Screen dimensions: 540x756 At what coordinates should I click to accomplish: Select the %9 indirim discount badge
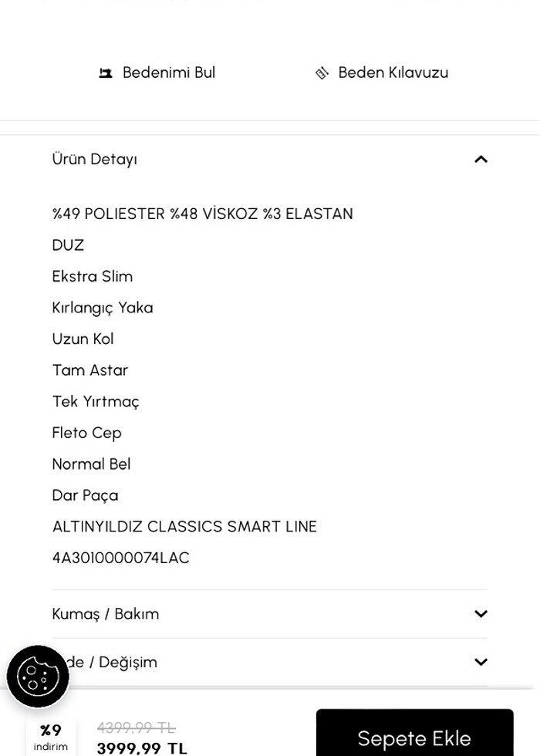[50, 735]
